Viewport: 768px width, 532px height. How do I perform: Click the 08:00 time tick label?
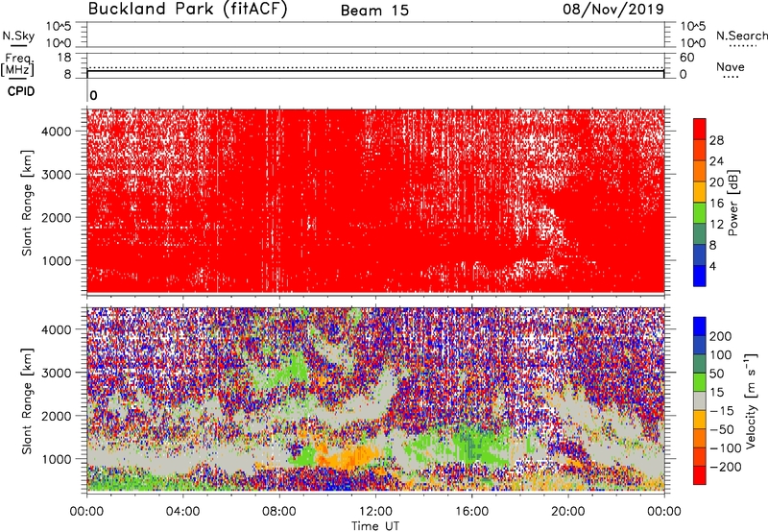tap(279, 512)
